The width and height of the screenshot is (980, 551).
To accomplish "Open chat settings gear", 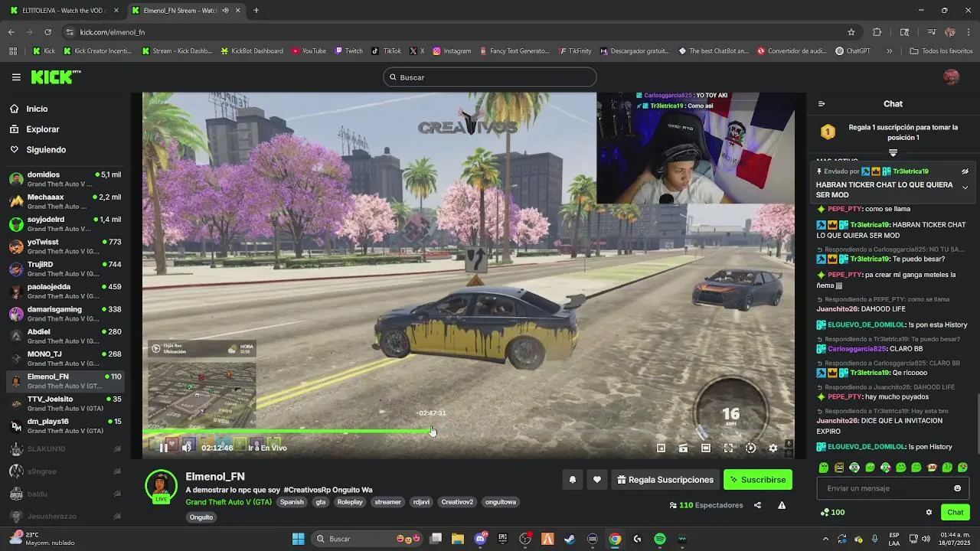I will coord(929,512).
